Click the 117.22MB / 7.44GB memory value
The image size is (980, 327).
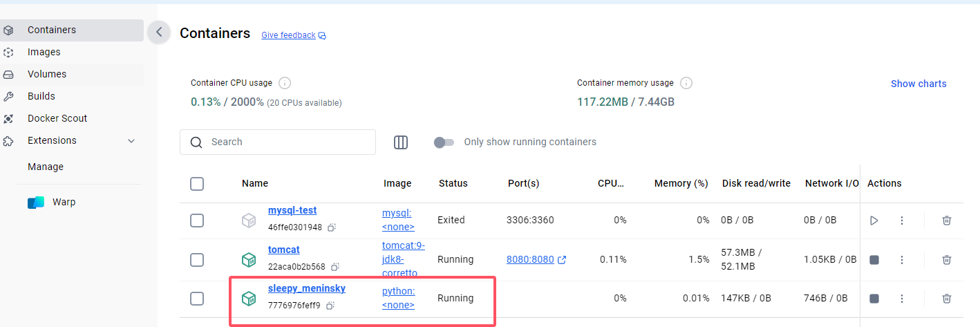(625, 102)
